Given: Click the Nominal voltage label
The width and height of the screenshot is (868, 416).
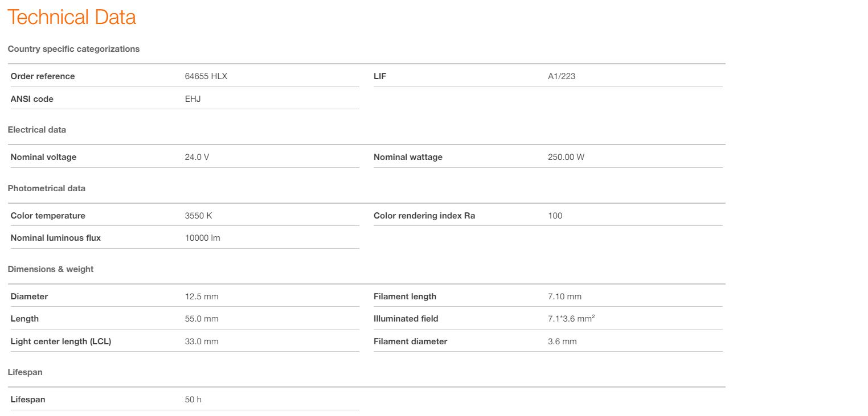Looking at the screenshot, I should [43, 157].
